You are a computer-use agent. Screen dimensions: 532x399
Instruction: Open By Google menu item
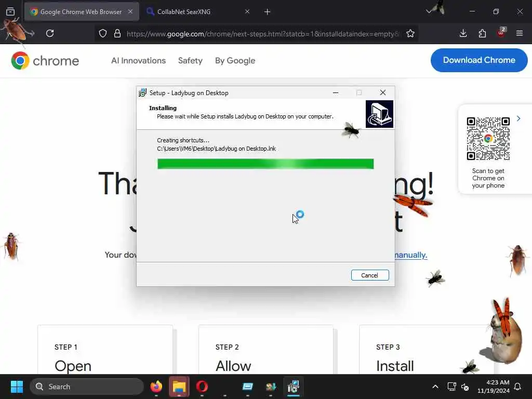[x=235, y=61]
